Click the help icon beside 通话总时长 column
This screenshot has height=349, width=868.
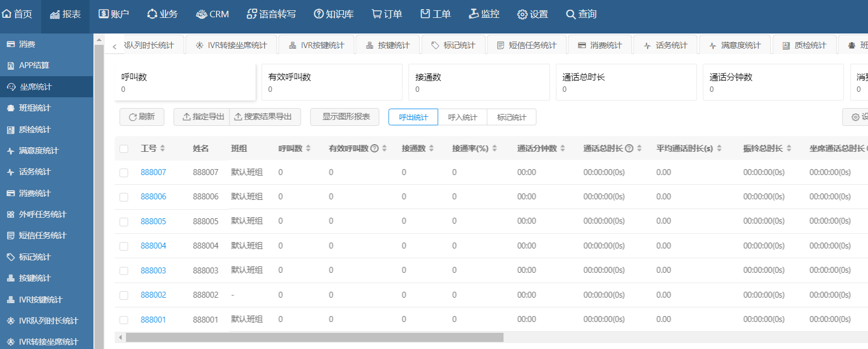(629, 149)
